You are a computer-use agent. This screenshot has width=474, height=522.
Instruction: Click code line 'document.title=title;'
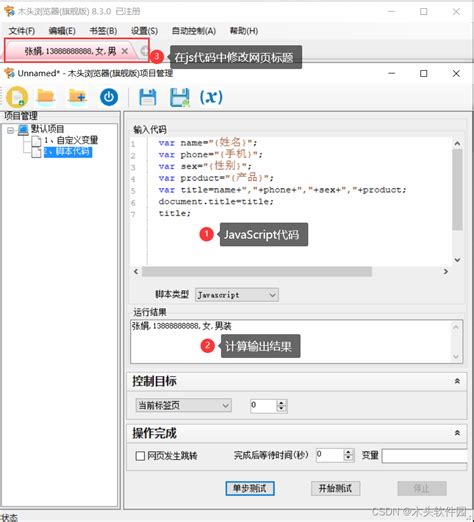coord(216,202)
